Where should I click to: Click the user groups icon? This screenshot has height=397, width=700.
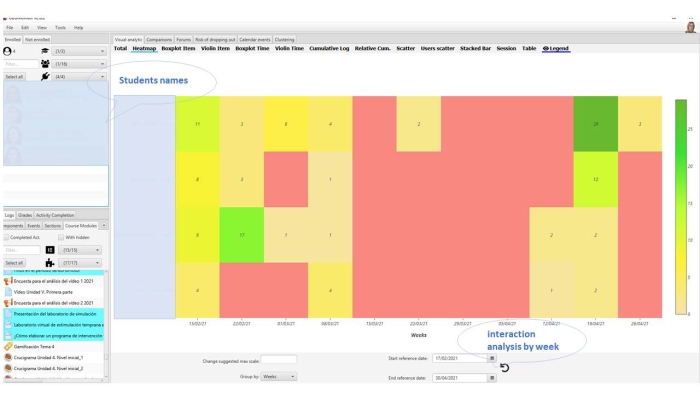pyautogui.click(x=45, y=64)
